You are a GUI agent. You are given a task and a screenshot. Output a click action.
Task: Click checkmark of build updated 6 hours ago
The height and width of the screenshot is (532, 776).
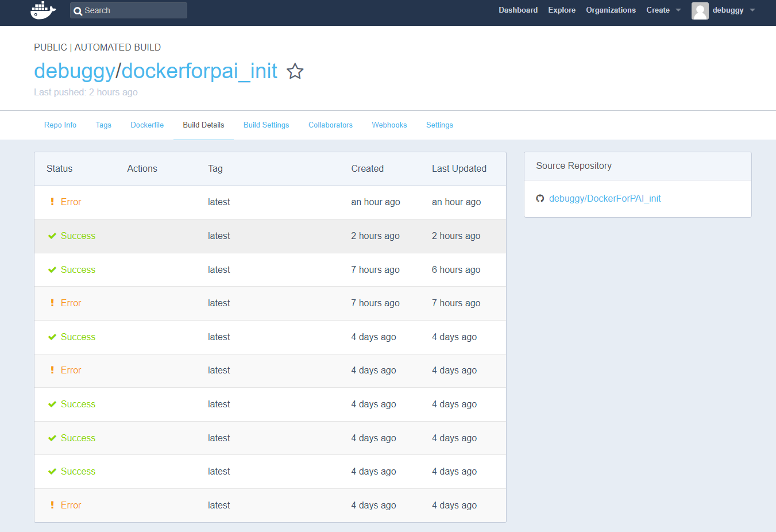coord(52,269)
